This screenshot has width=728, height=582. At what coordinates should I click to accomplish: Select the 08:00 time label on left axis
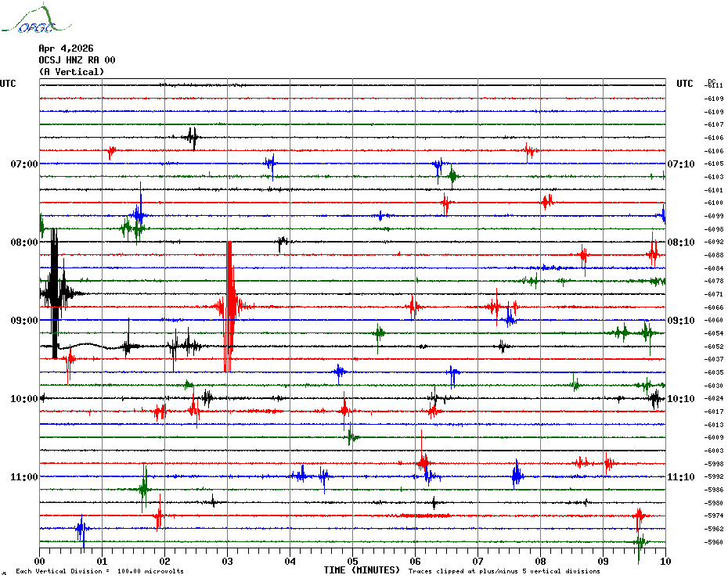(23, 242)
